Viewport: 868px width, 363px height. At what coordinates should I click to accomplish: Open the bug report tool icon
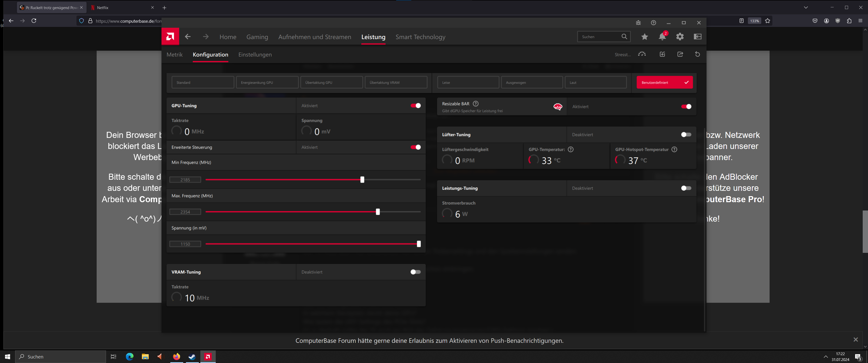(638, 22)
